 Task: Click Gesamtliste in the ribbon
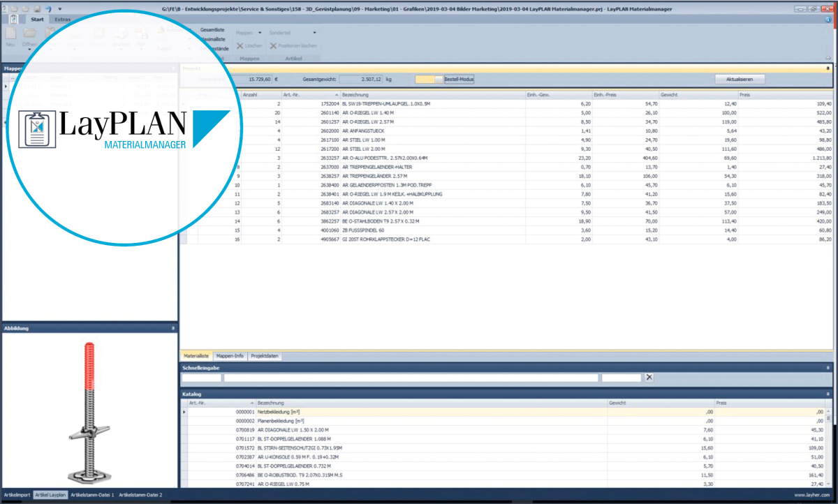[x=212, y=31]
